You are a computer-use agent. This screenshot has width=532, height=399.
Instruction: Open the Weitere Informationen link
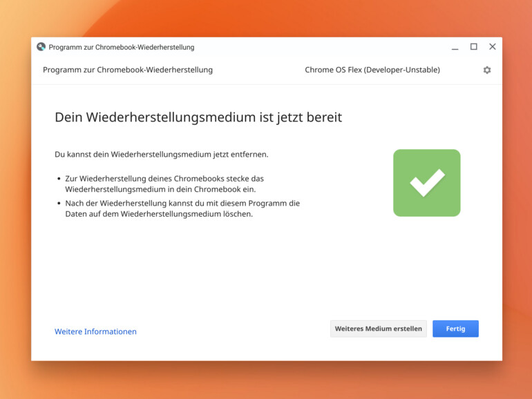pos(95,331)
